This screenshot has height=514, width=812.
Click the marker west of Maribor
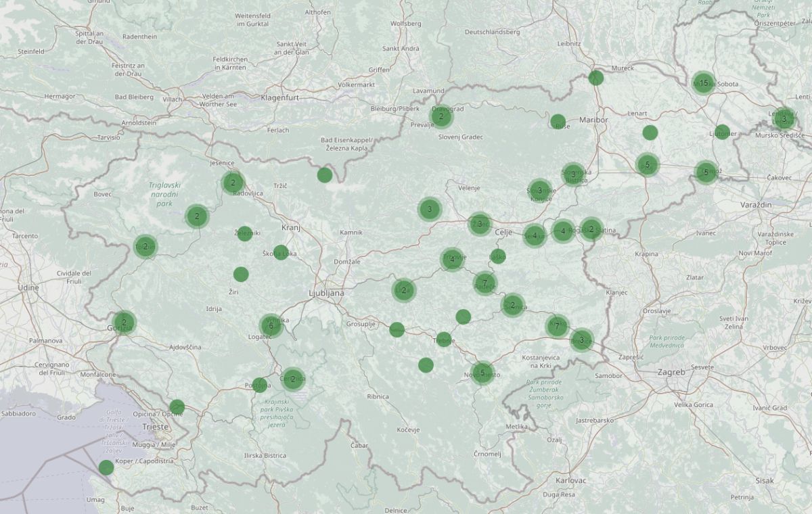click(558, 122)
